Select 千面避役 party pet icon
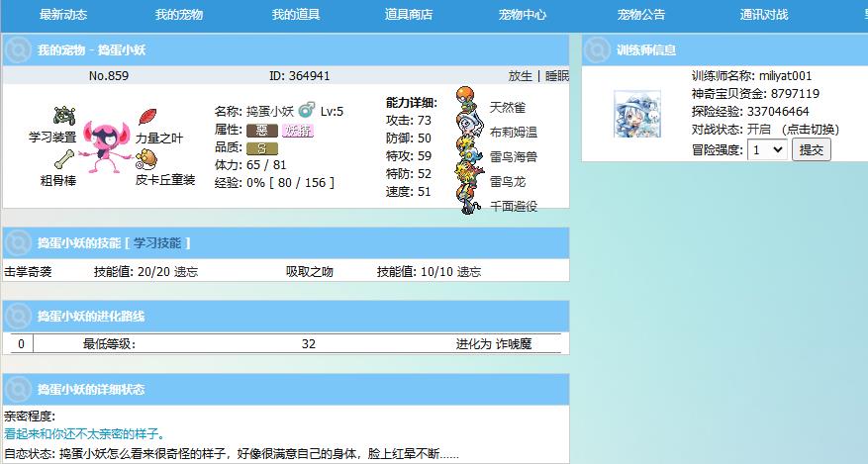This screenshot has height=464, width=868. pyautogui.click(x=469, y=199)
